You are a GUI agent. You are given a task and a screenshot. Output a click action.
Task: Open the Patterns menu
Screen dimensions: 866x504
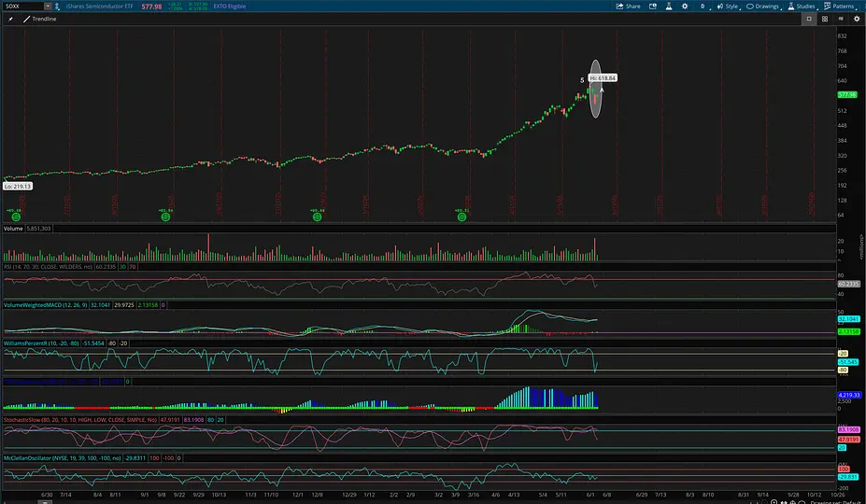tap(840, 7)
